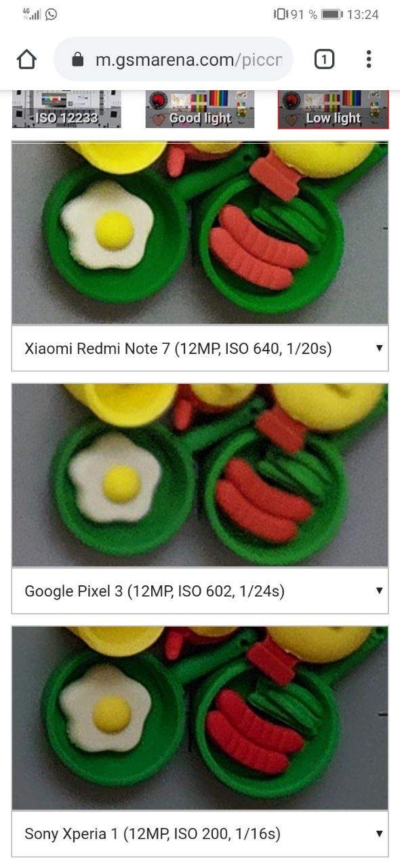The height and width of the screenshot is (868, 400).
Task: Tap the 13:24 clock in status bar
Action: coord(363,14)
